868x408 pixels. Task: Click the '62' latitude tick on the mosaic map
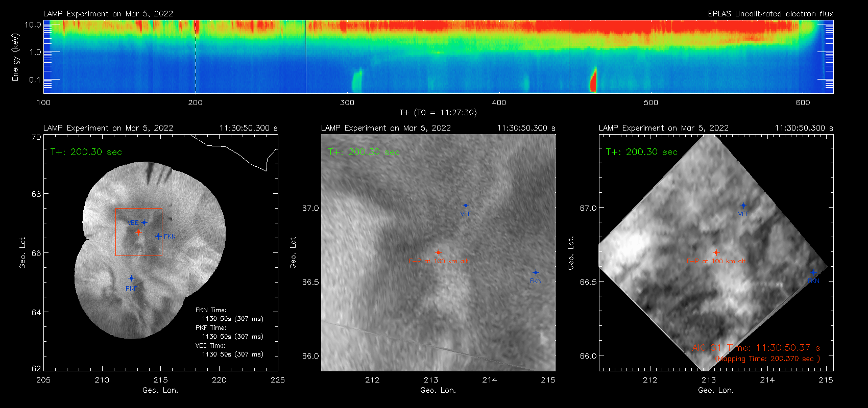(36, 368)
